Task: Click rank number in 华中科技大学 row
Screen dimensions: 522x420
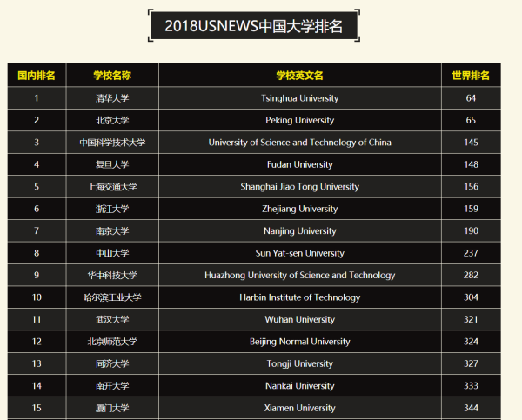Action: (37, 276)
